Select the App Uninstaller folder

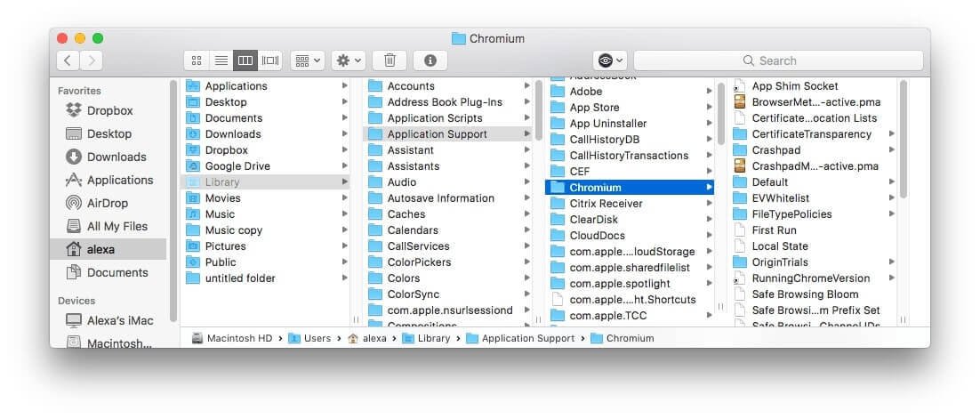(630, 123)
